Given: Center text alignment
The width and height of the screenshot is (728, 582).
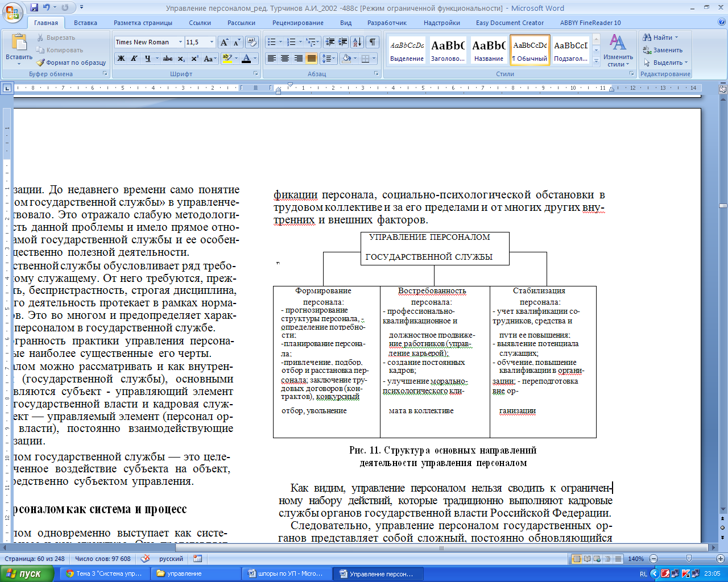Looking at the screenshot, I should tap(285, 59).
